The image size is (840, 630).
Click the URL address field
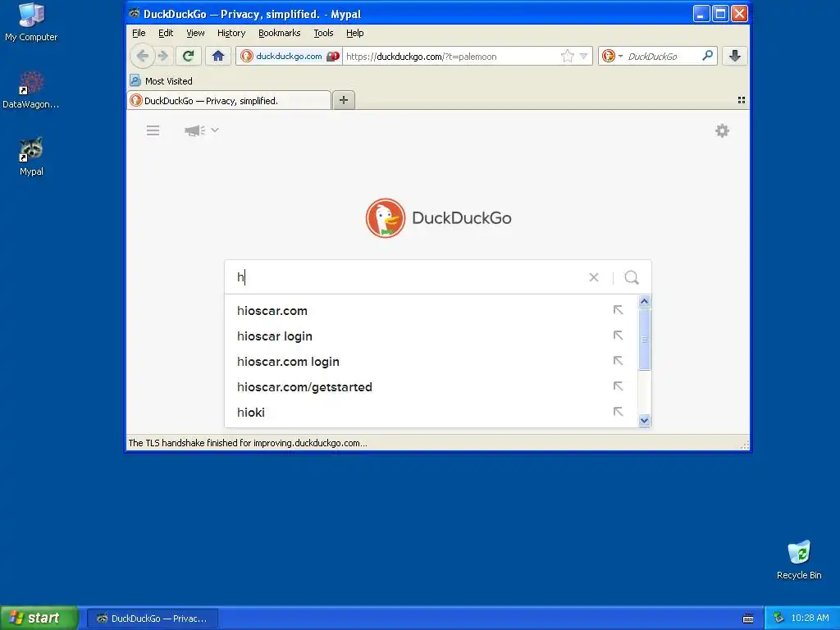click(x=450, y=57)
